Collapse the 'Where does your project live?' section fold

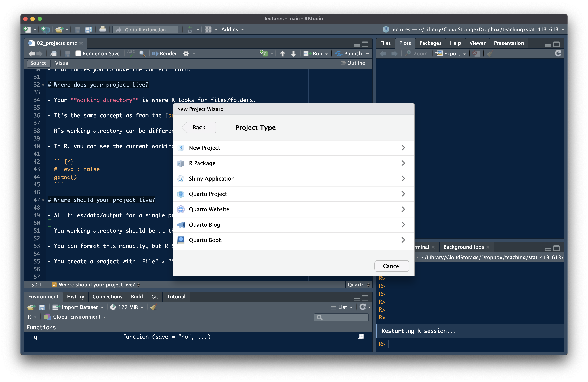(x=43, y=85)
